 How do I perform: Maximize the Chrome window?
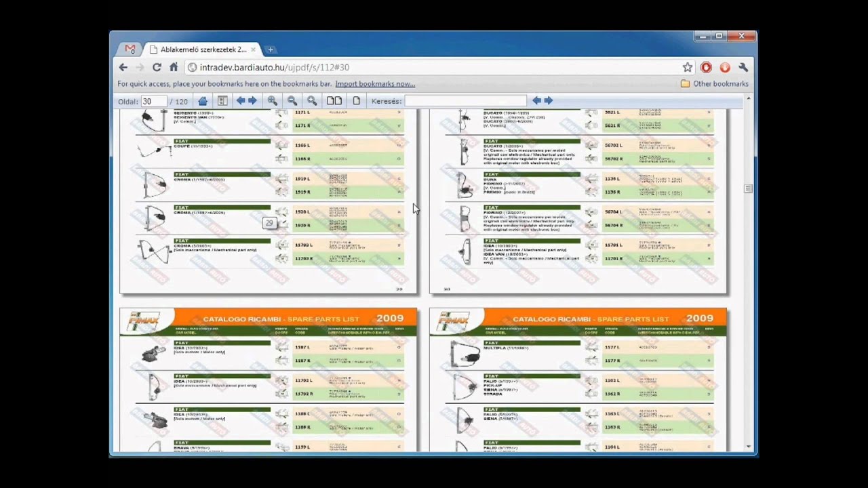point(719,36)
